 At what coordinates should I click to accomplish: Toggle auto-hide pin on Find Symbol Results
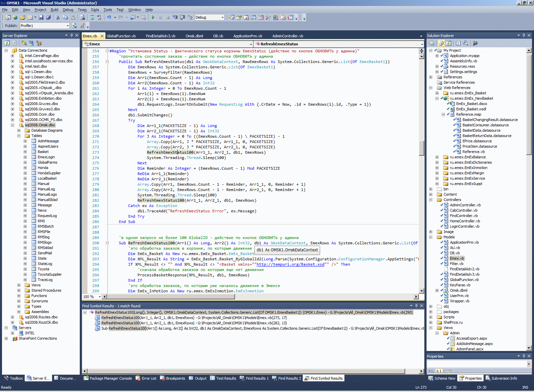coord(416,306)
